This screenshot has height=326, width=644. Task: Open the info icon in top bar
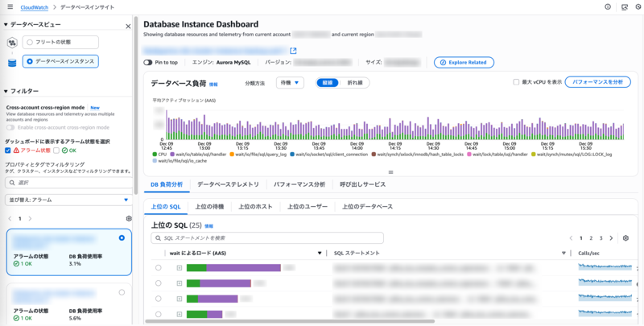608,7
